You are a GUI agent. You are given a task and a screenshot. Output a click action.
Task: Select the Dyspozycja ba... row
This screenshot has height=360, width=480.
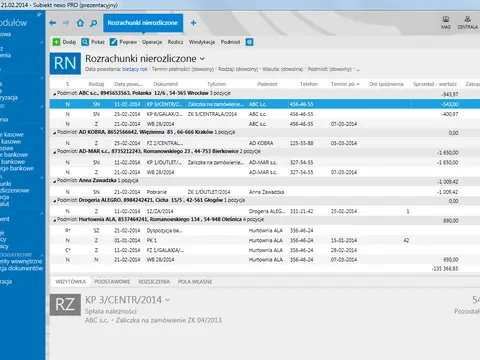[x=265, y=230]
